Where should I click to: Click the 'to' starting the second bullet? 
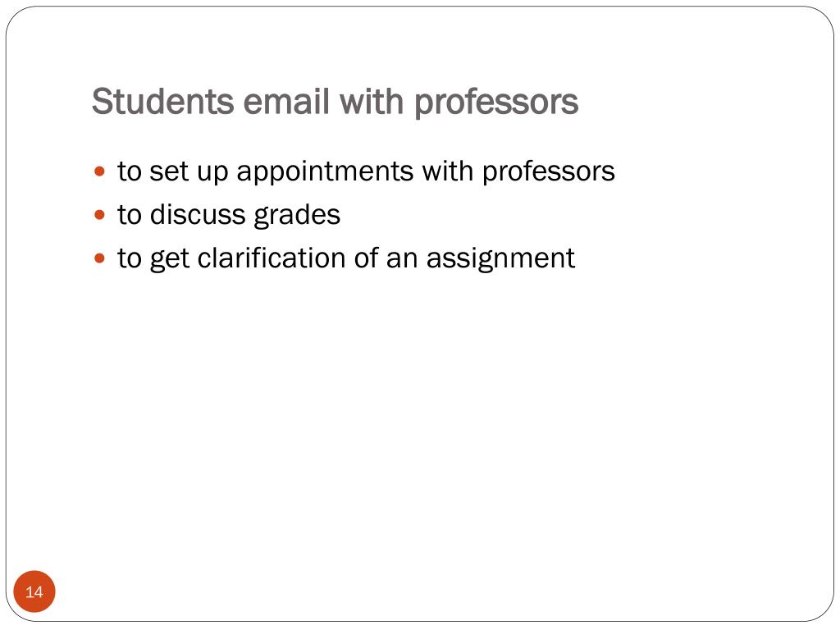pyautogui.click(x=129, y=216)
